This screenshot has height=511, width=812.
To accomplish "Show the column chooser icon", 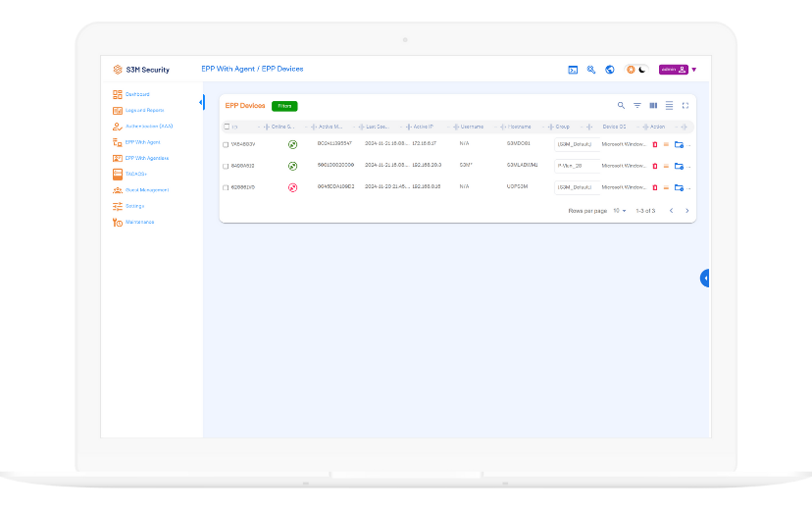I will (x=653, y=105).
